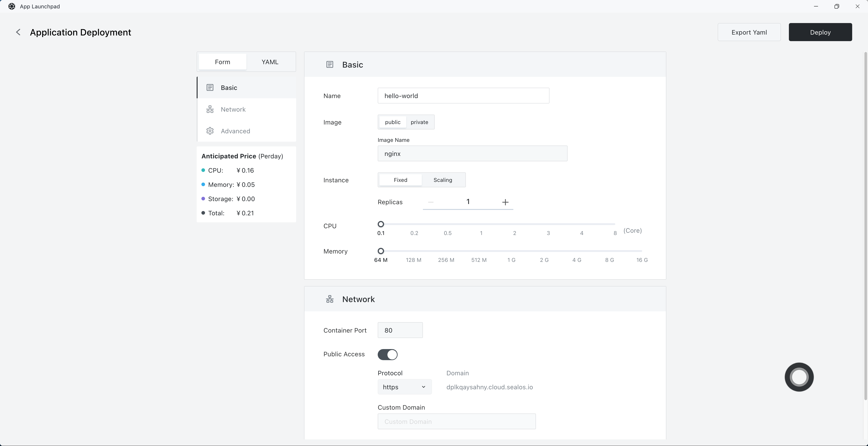Image resolution: width=868 pixels, height=446 pixels.
Task: Click the App Launchpad logo icon
Action: click(x=12, y=6)
